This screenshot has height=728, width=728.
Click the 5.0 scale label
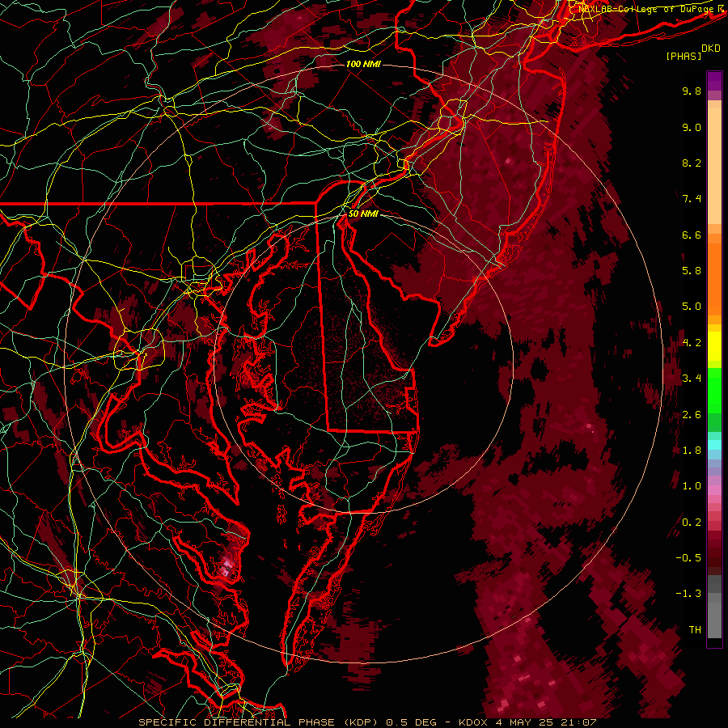[x=692, y=307]
